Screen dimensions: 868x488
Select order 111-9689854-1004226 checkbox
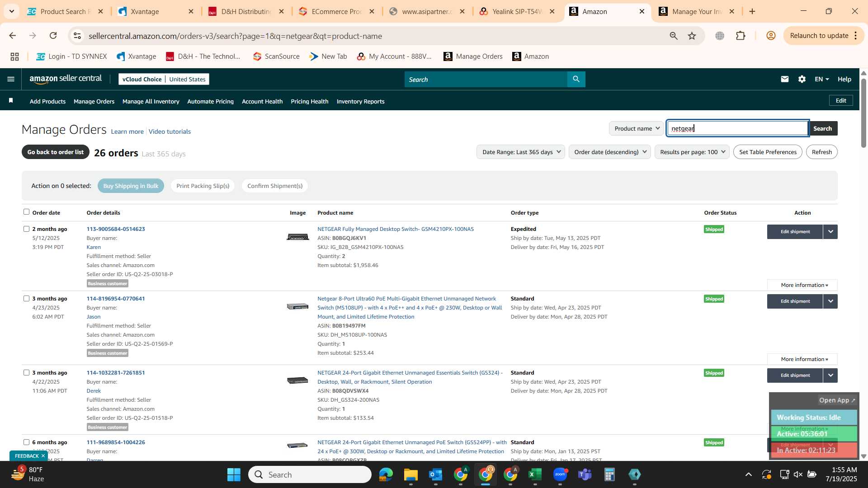tap(26, 442)
